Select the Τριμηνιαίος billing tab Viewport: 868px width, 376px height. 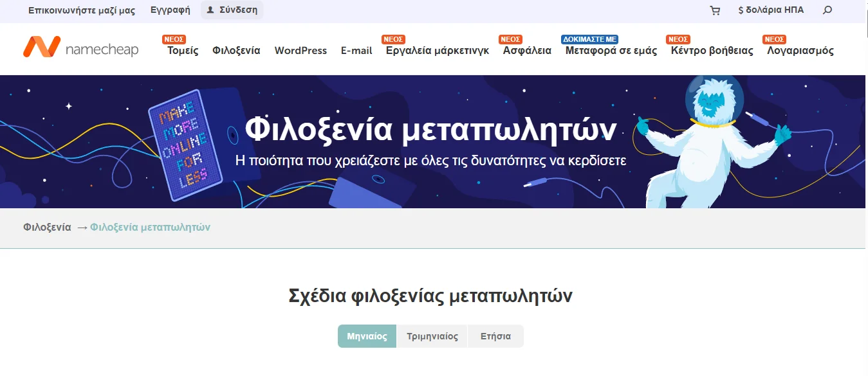coord(432,336)
